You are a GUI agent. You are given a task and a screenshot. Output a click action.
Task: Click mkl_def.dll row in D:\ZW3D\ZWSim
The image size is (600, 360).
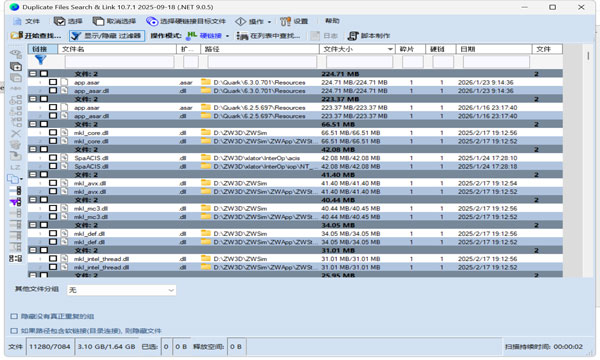coord(295,233)
